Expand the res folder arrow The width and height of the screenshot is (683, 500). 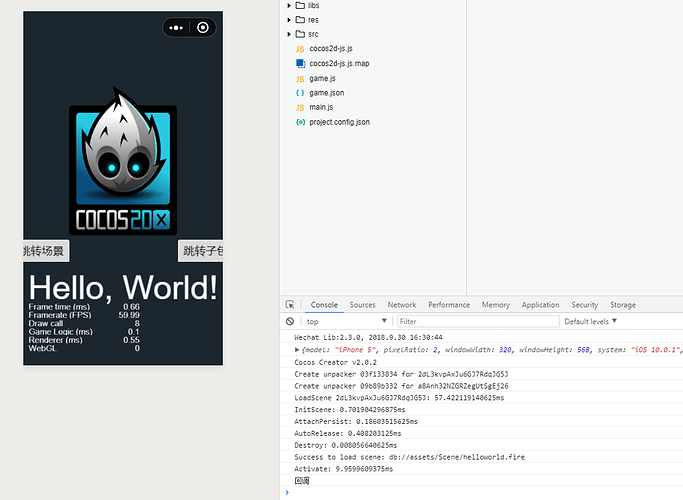[289, 20]
